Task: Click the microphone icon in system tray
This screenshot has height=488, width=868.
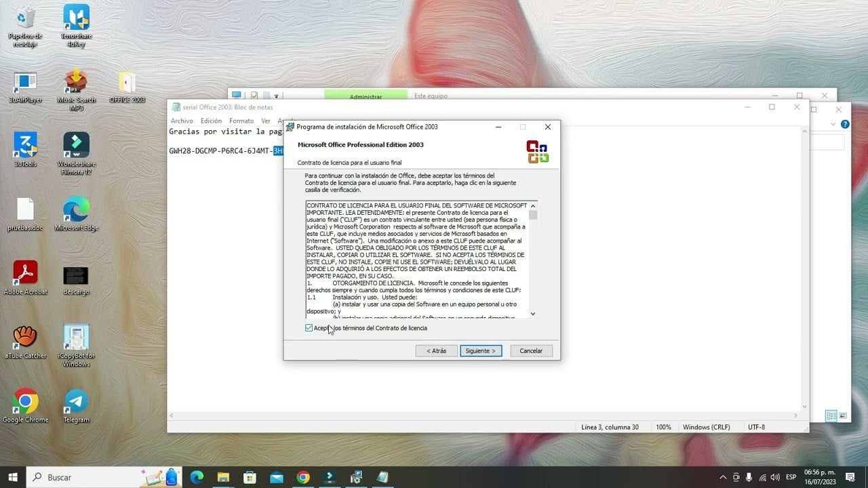Action: click(x=749, y=477)
